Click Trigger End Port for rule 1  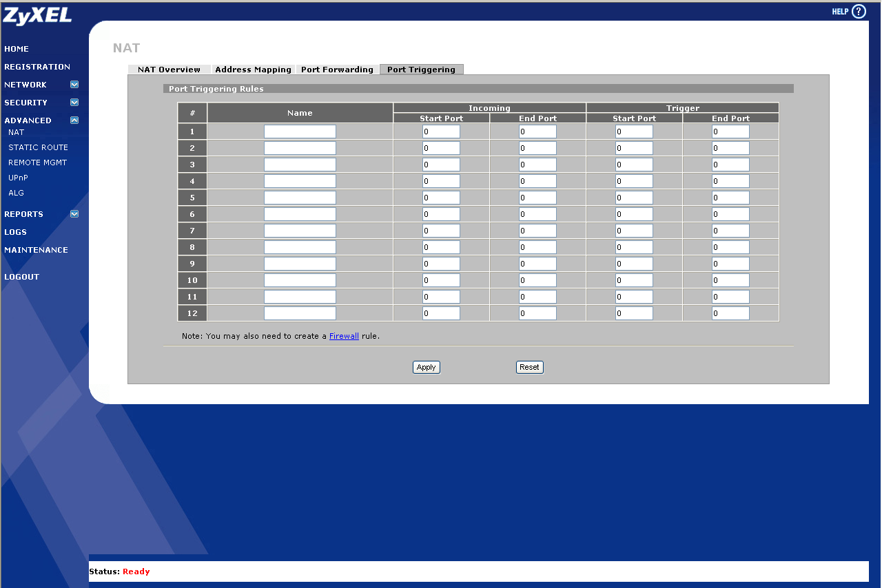(730, 132)
